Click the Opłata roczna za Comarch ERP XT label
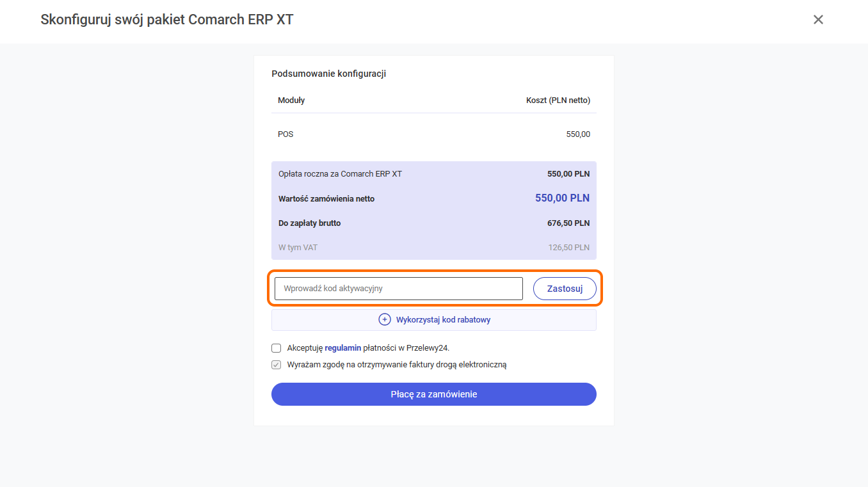The width and height of the screenshot is (868, 487). tap(340, 174)
